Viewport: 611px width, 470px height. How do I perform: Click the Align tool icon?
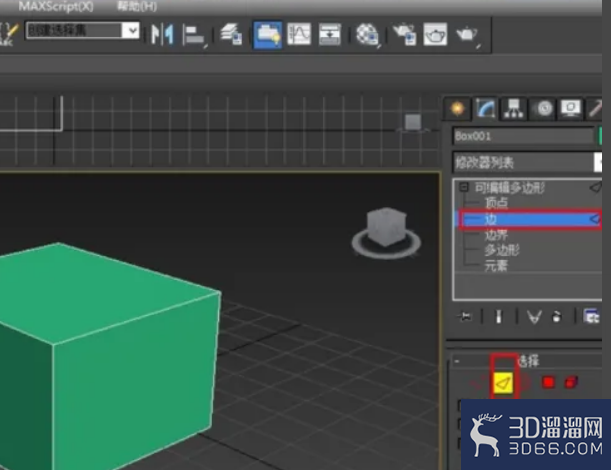point(194,35)
